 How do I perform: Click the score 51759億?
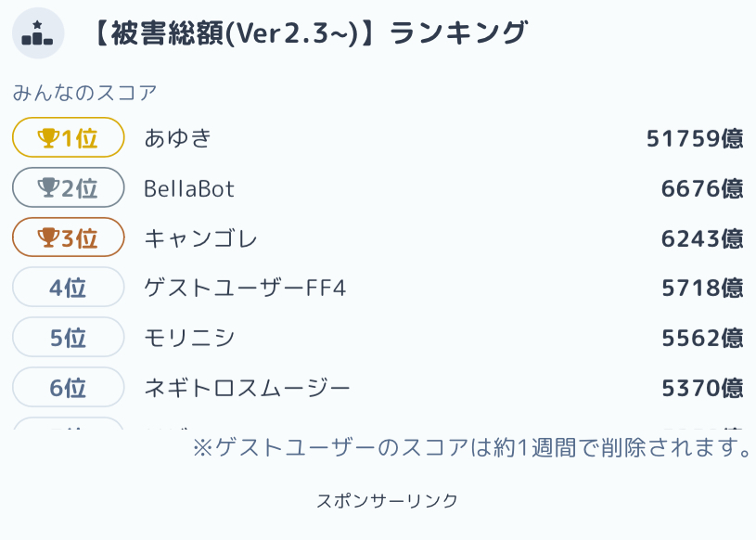point(695,138)
